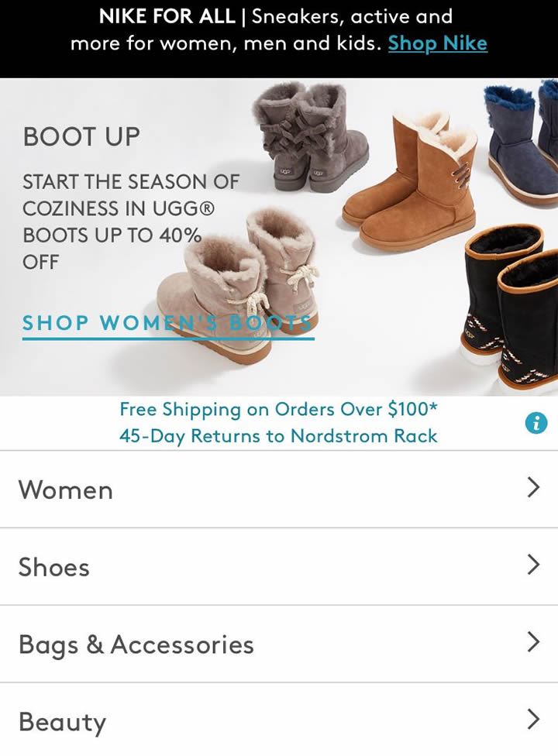558x756 pixels.
Task: Click the Boot Up headline
Action: [81, 136]
